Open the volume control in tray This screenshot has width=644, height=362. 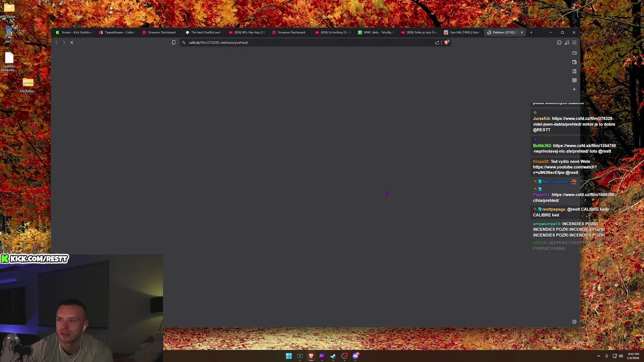coord(621,356)
